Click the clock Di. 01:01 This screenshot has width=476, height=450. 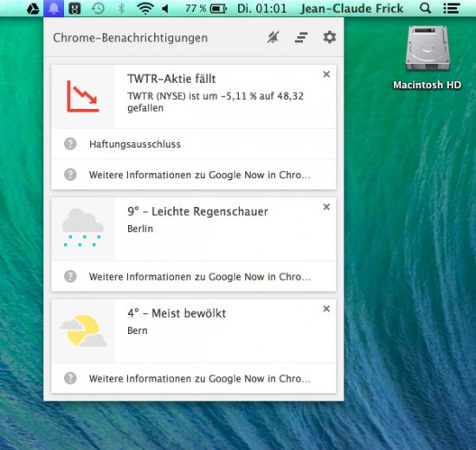tap(261, 9)
